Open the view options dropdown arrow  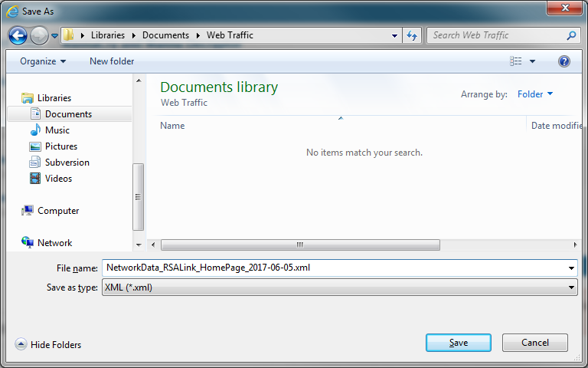(533, 61)
